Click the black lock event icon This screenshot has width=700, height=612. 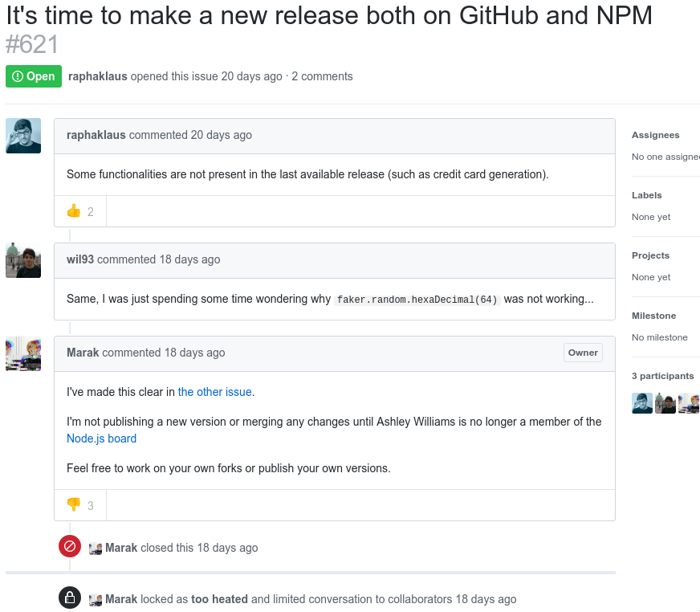coord(70,598)
